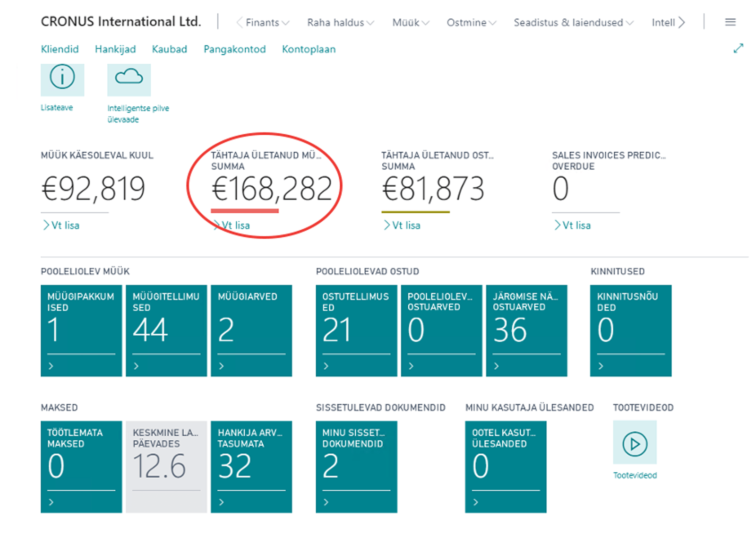Expand the page with the diagonal arrows icon
The image size is (756, 538).
coord(738,48)
